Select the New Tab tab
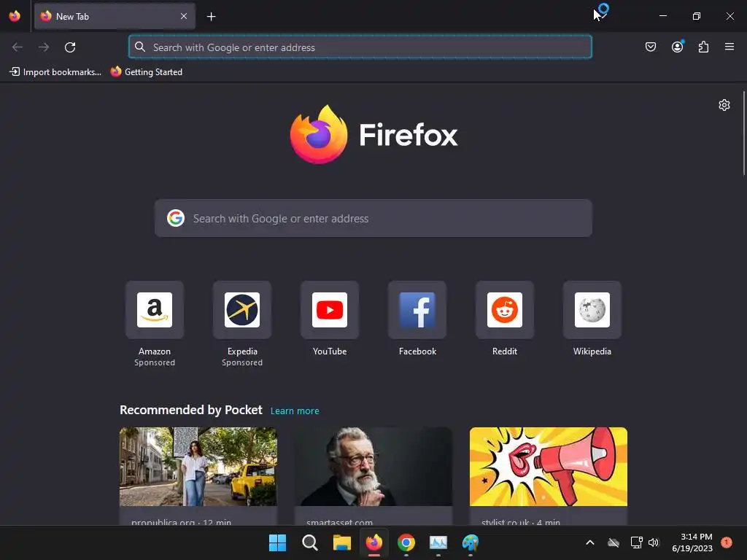The image size is (747, 560). point(115,16)
